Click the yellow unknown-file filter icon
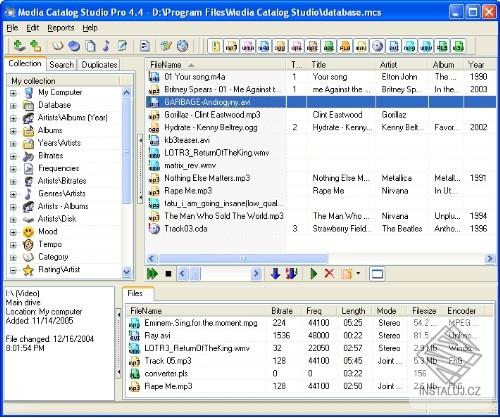This screenshot has height=418, width=500. [215, 46]
